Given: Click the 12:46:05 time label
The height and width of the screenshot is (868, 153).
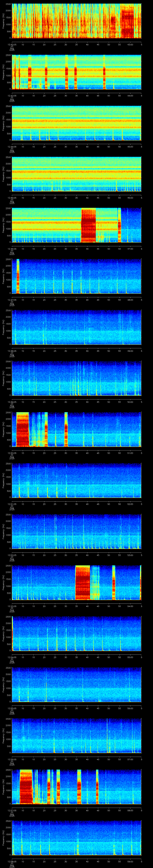Looking at the screenshot, I should (x=12, y=249).
